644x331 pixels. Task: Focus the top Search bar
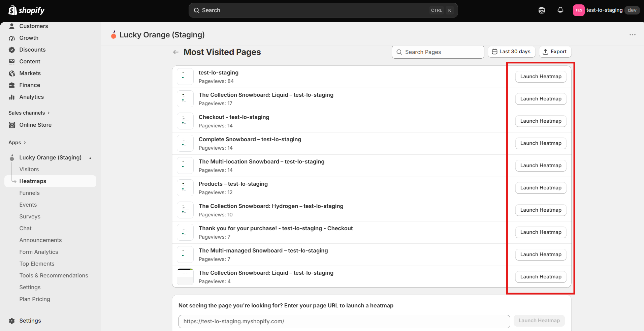coord(323,10)
